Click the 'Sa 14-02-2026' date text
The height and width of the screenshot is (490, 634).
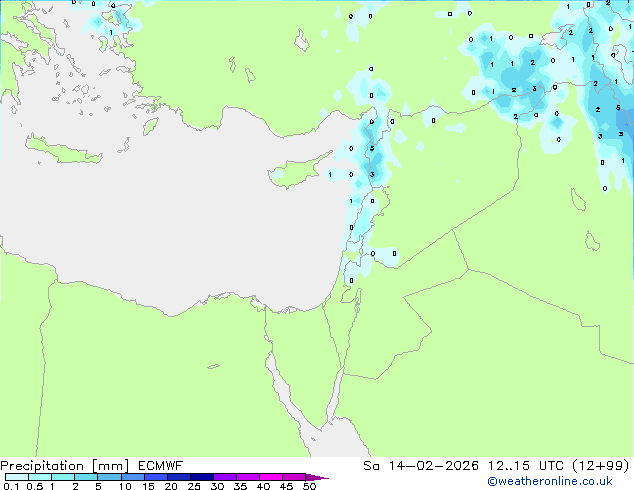pos(421,466)
